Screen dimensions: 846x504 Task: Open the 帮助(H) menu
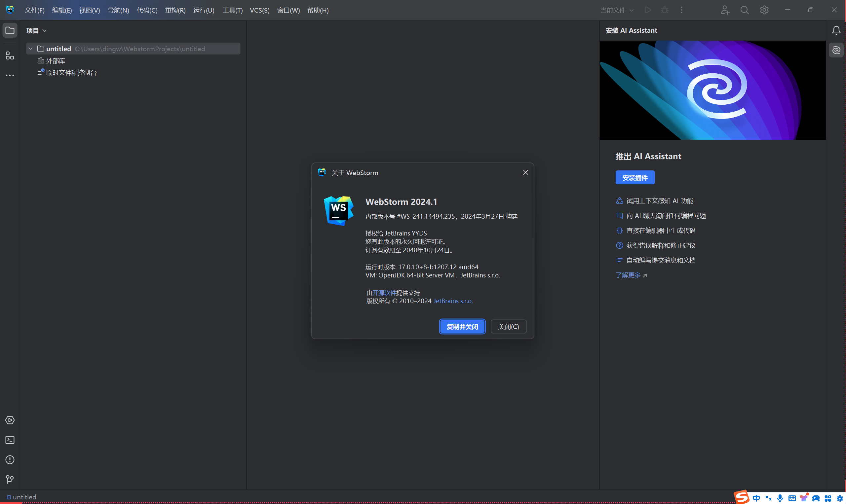point(318,10)
